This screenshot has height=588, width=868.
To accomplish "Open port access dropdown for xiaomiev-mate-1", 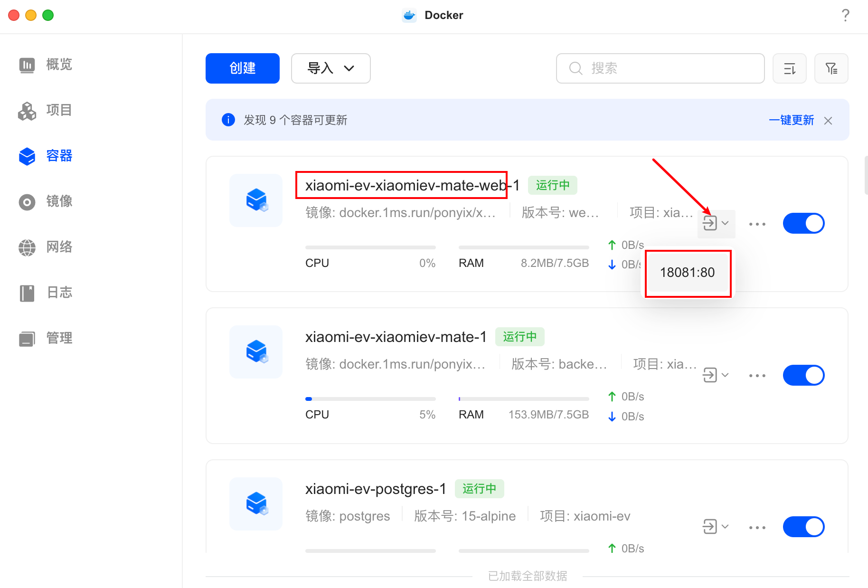I will [716, 375].
